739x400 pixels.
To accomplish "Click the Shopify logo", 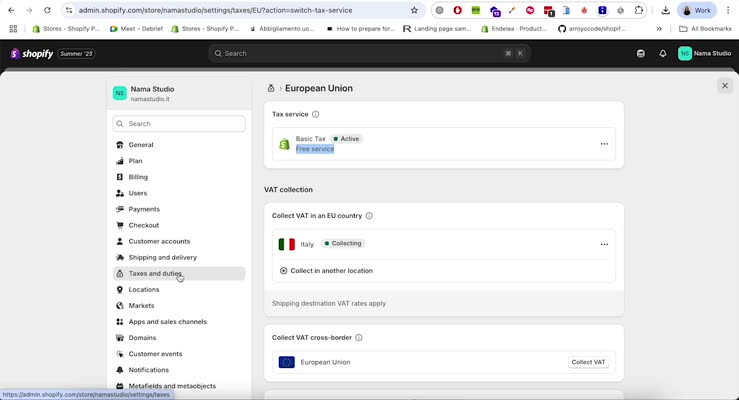I will (32, 54).
